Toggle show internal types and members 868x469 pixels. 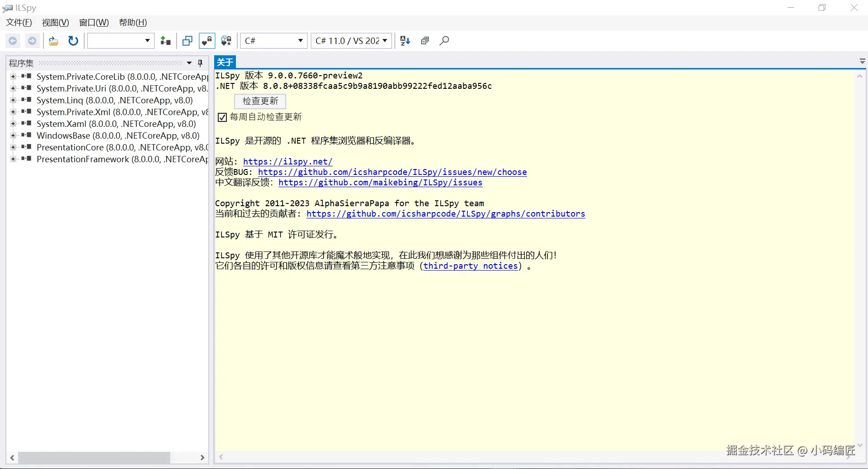point(207,41)
